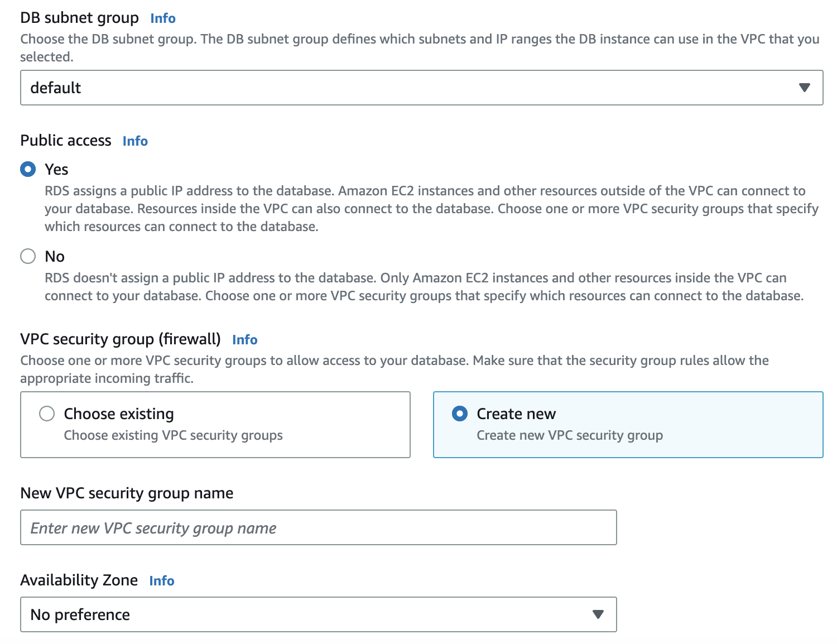Open the DB subnet group dropdown
837x644 pixels.
[421, 88]
